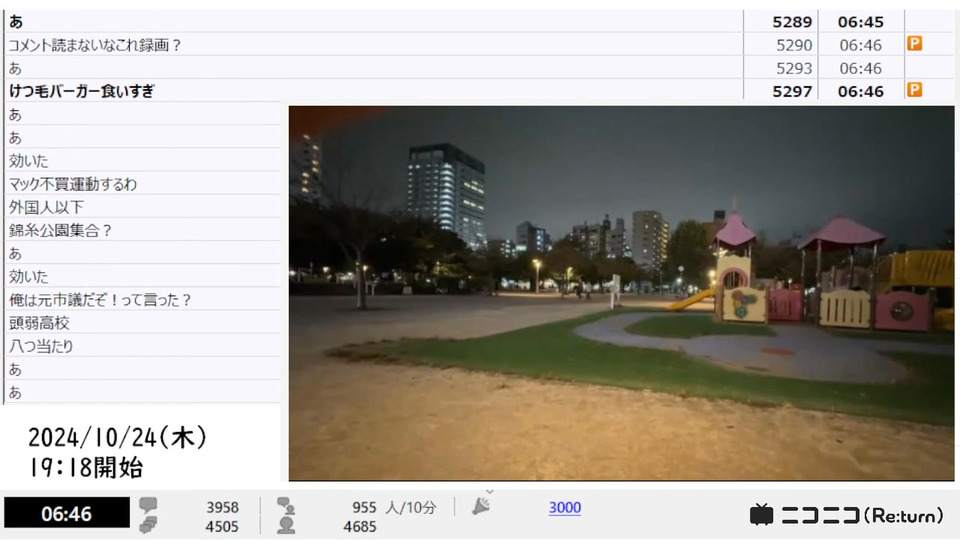This screenshot has height=540, width=960.
Task: Select the bold comment 'けつ毛バーガー食いすぎ'
Action: point(81,91)
